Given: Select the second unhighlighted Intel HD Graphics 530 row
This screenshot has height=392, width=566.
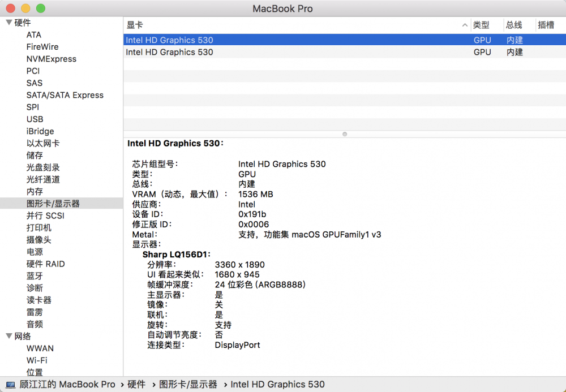Looking at the screenshot, I should coord(345,52).
